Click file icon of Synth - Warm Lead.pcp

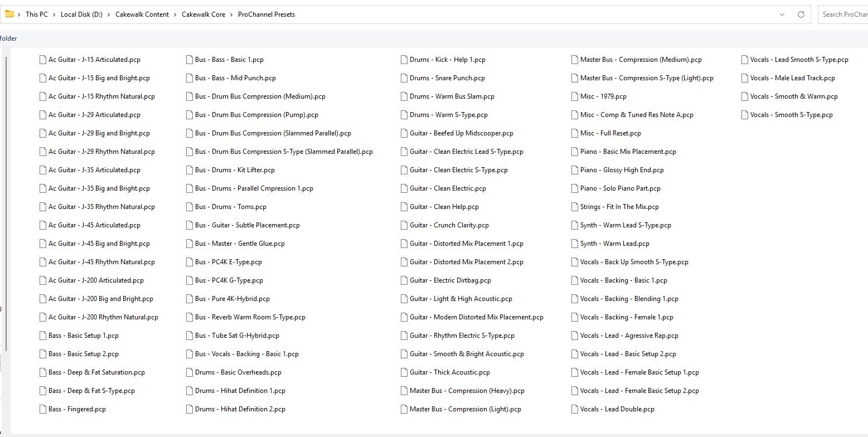point(575,244)
